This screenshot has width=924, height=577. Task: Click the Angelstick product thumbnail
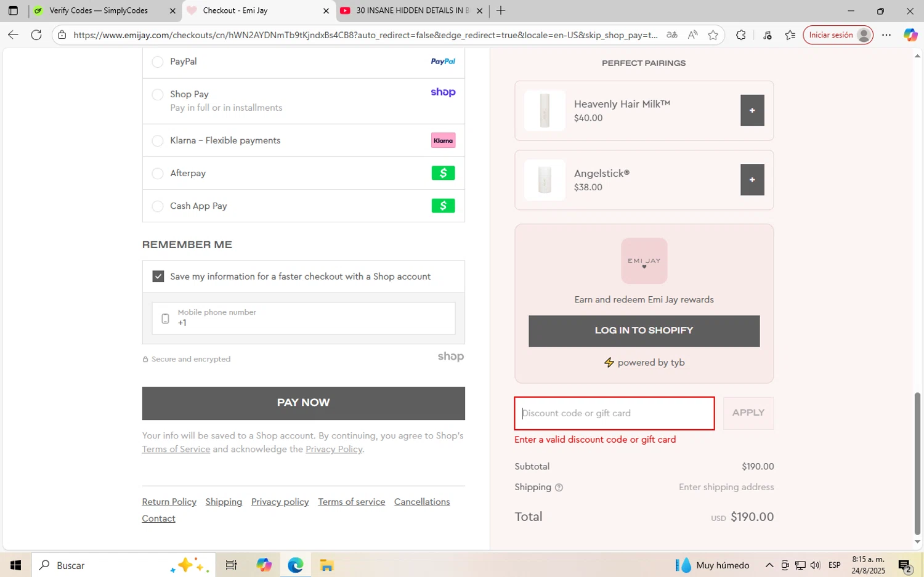click(x=545, y=180)
